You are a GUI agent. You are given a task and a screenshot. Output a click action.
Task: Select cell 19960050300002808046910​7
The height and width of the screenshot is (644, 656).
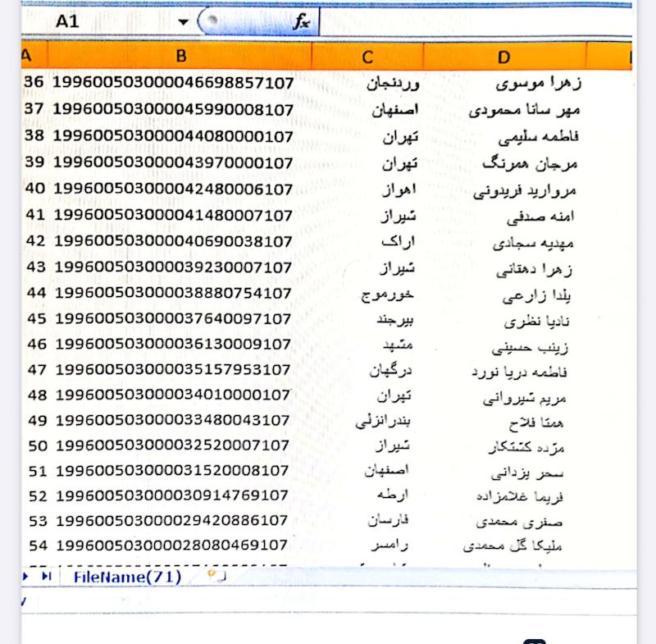[x=172, y=546]
